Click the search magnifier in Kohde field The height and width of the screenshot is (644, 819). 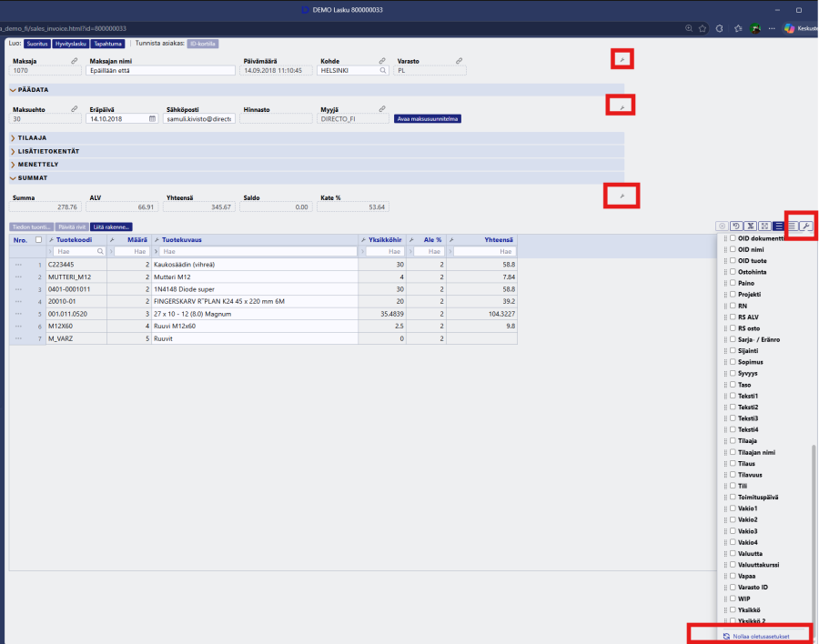tap(383, 70)
